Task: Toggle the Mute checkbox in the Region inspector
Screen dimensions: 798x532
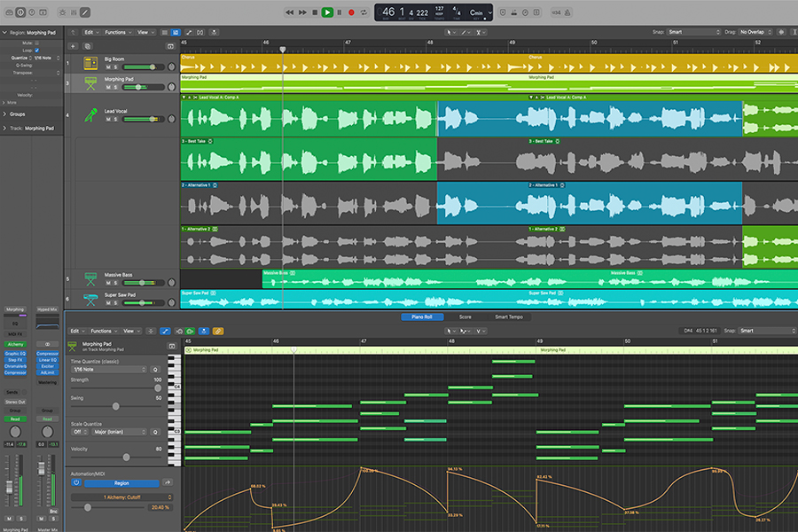Action: click(37, 43)
